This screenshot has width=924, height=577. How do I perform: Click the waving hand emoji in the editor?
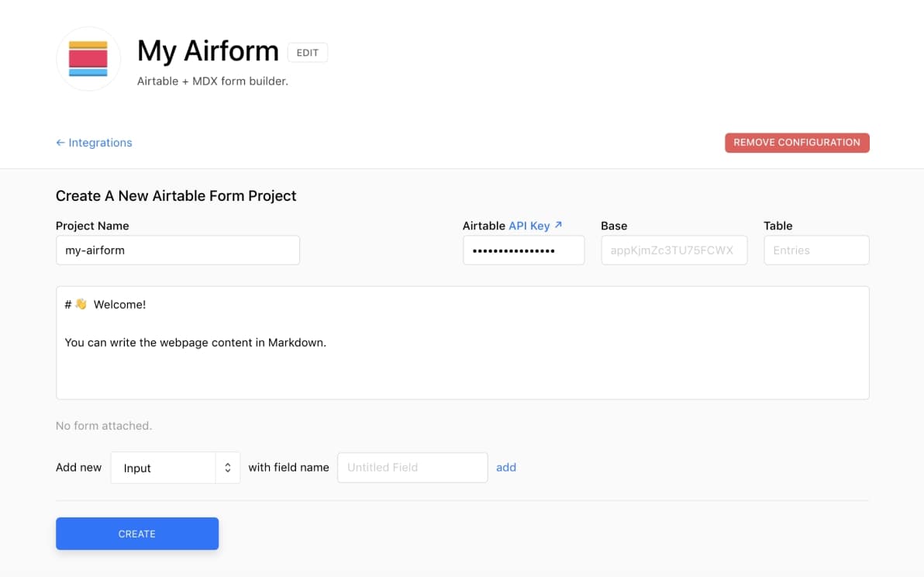coord(81,304)
